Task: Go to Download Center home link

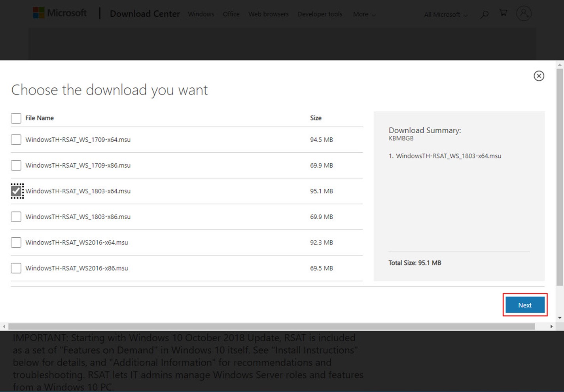Action: coord(145,14)
